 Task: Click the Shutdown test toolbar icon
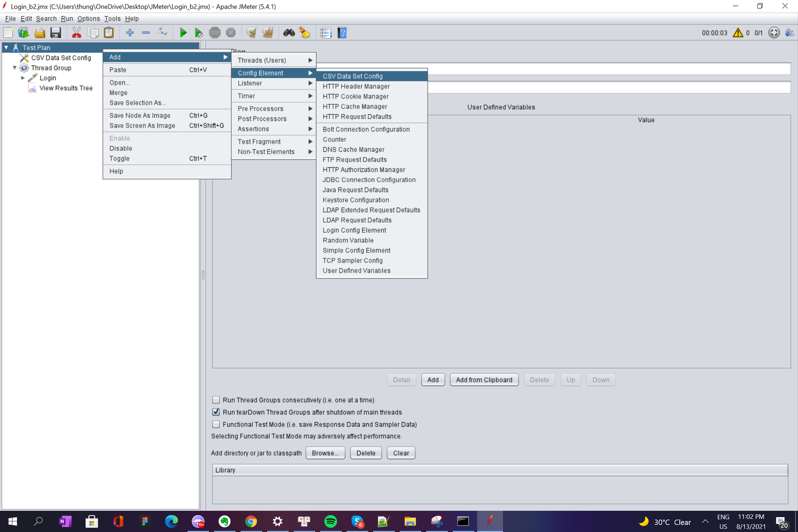(231, 32)
